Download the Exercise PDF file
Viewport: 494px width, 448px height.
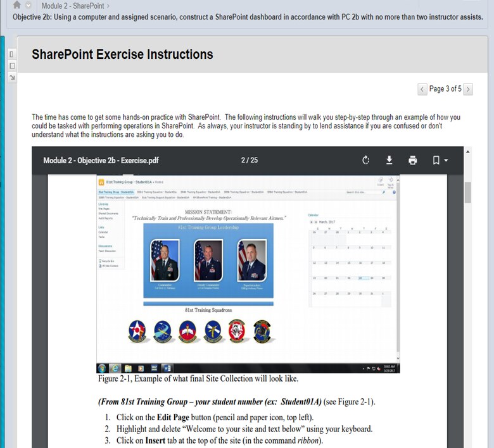coord(389,160)
